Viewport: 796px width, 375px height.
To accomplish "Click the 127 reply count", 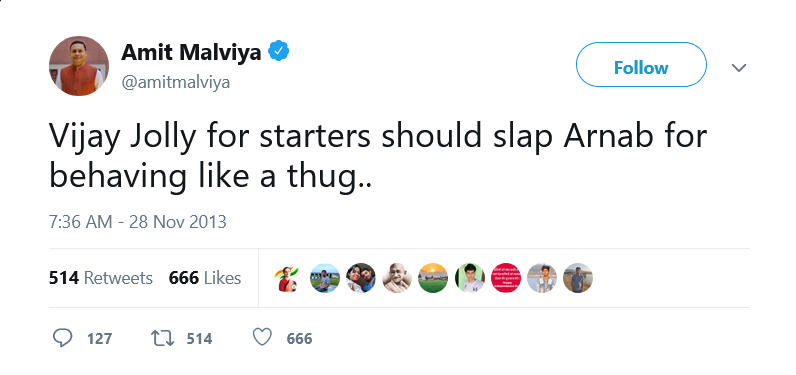I will tap(100, 338).
